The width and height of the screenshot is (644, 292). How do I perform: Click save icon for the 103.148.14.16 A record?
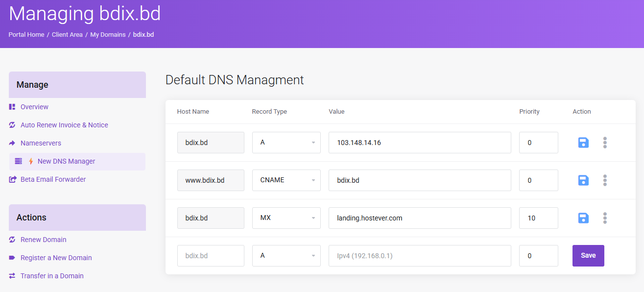click(x=583, y=143)
